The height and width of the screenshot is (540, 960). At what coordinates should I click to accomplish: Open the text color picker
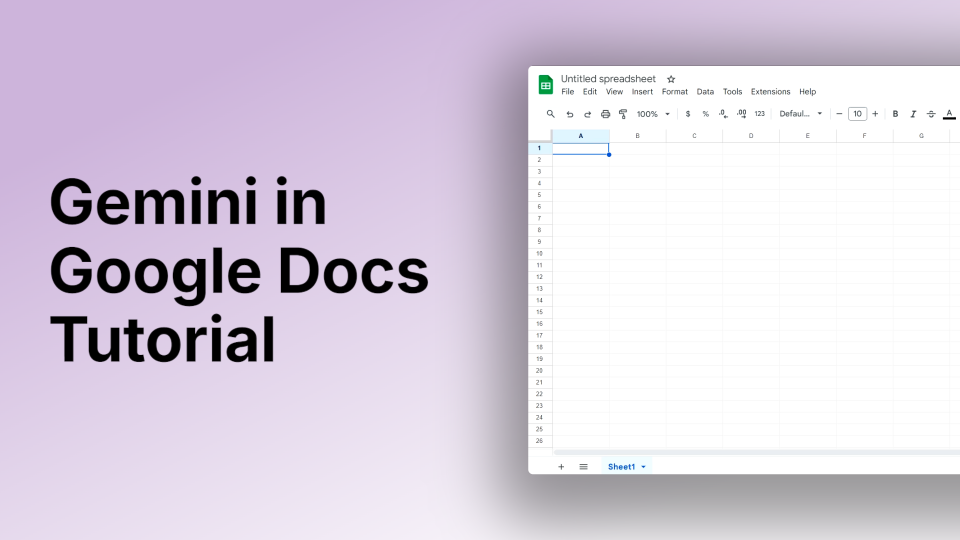[949, 114]
